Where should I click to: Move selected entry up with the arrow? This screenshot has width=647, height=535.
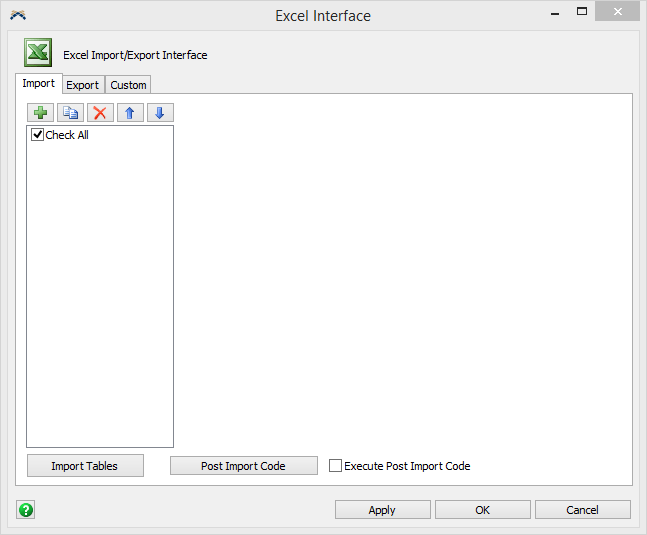pos(130,113)
